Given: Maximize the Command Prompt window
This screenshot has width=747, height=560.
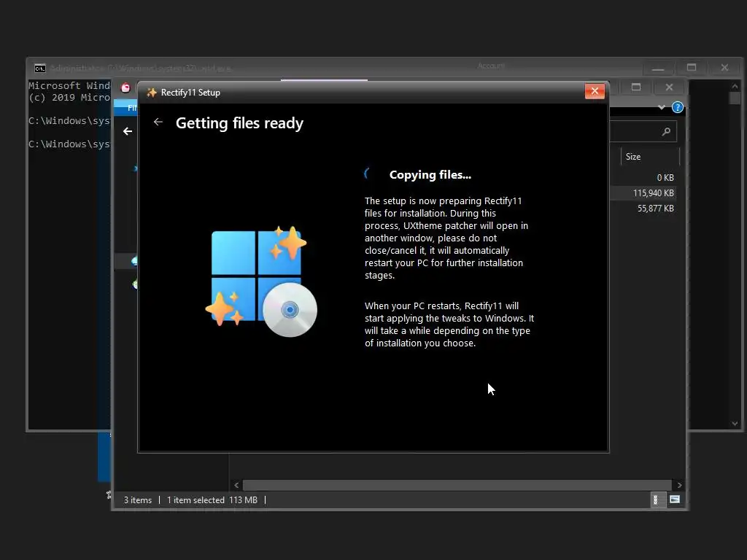Looking at the screenshot, I should click(x=692, y=68).
